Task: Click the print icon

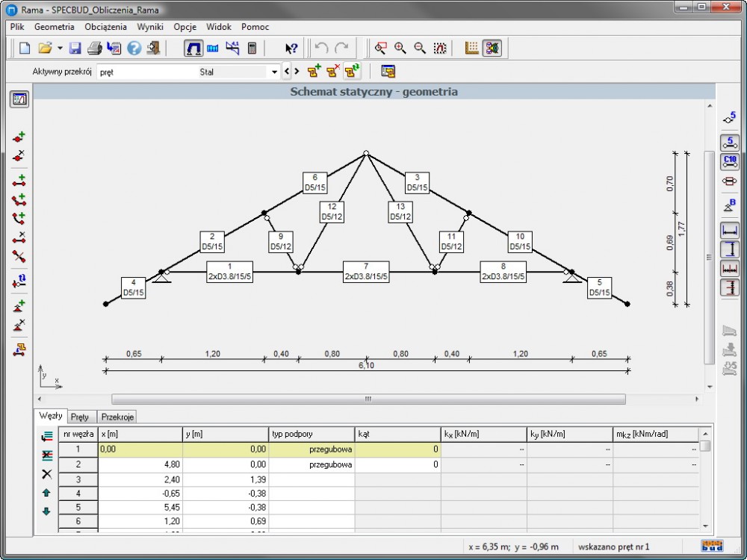Action: pyautogui.click(x=94, y=49)
